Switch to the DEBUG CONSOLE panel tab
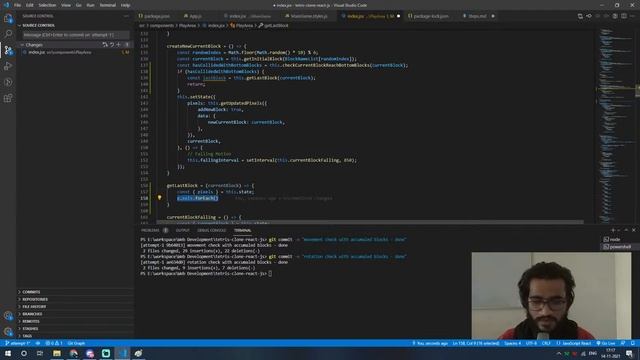The image size is (640, 360). (x=211, y=230)
